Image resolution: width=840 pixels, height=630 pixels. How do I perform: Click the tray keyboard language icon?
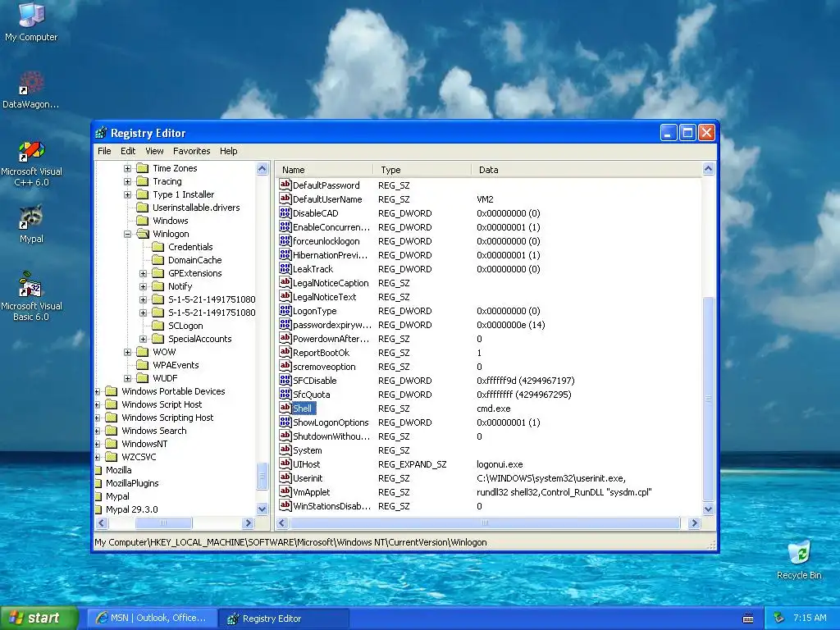pos(748,619)
